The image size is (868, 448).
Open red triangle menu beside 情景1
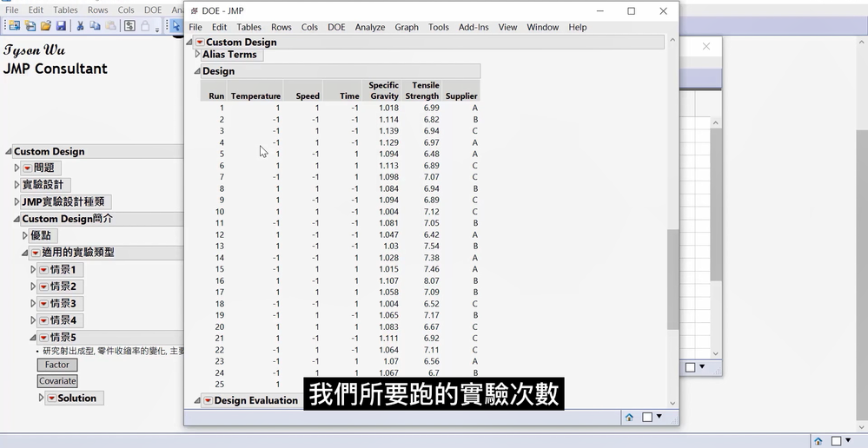(x=43, y=270)
